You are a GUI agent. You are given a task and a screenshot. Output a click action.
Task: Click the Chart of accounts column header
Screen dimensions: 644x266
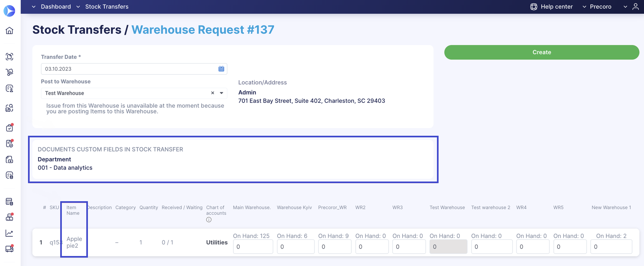(x=216, y=210)
